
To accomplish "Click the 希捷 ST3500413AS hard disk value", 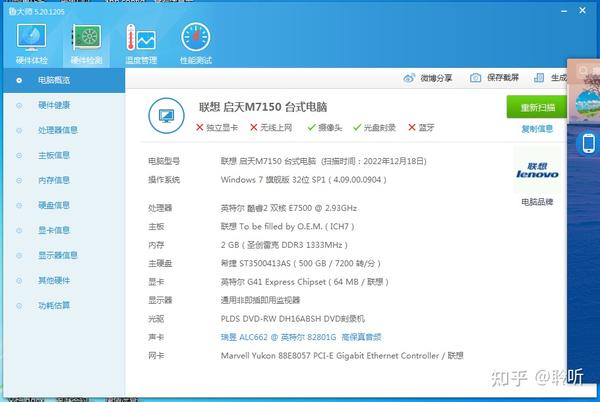I will point(301,263).
